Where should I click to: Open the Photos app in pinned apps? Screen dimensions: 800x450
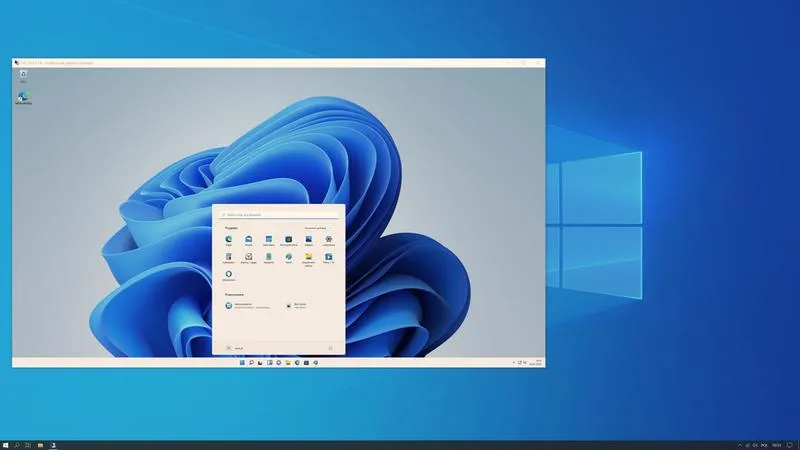[309, 239]
